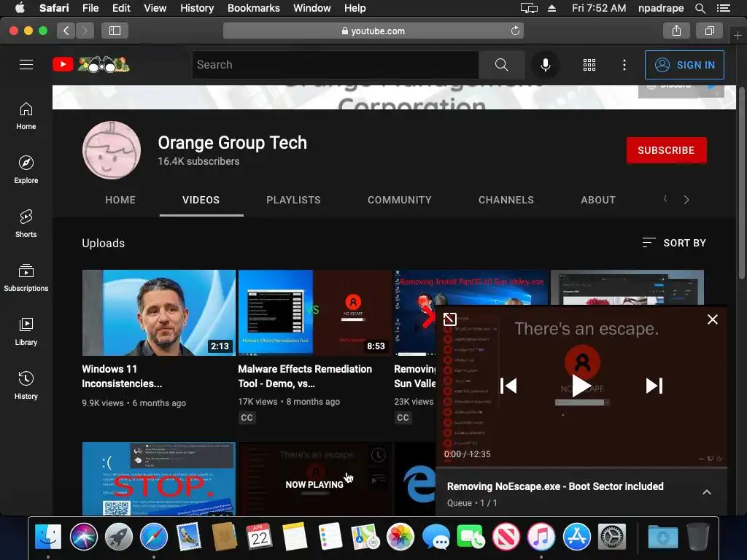
Task: Go to Home in the sidebar
Action: point(26,116)
